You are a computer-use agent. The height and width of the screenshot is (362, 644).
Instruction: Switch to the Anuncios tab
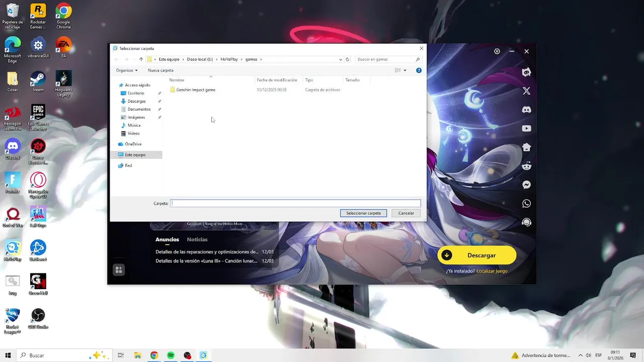coord(167,240)
